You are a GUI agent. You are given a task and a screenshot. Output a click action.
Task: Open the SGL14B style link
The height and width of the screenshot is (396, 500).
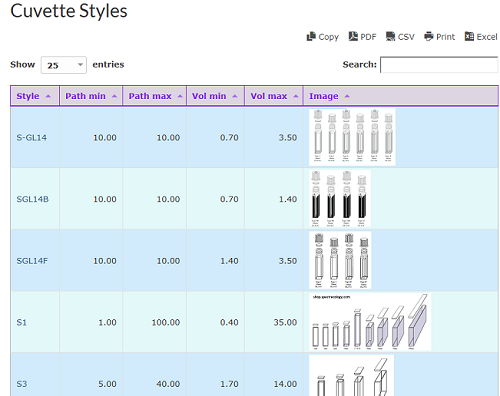[x=33, y=199]
